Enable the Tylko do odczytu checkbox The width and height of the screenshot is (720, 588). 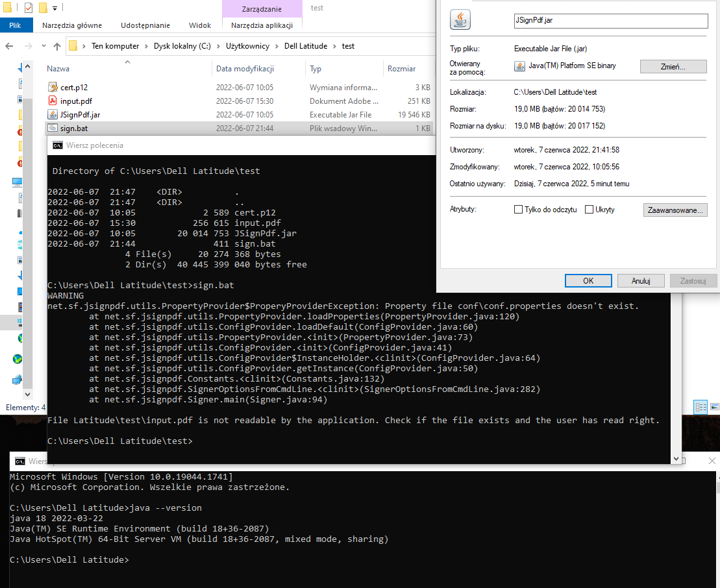coord(518,209)
